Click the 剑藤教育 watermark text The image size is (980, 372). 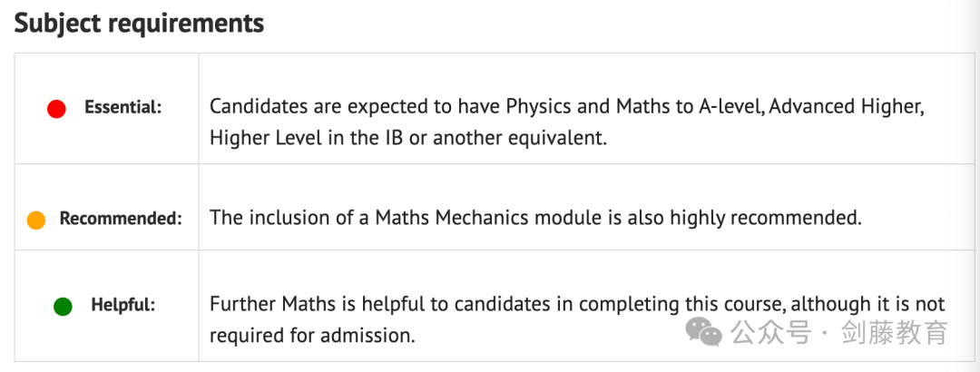click(x=895, y=332)
